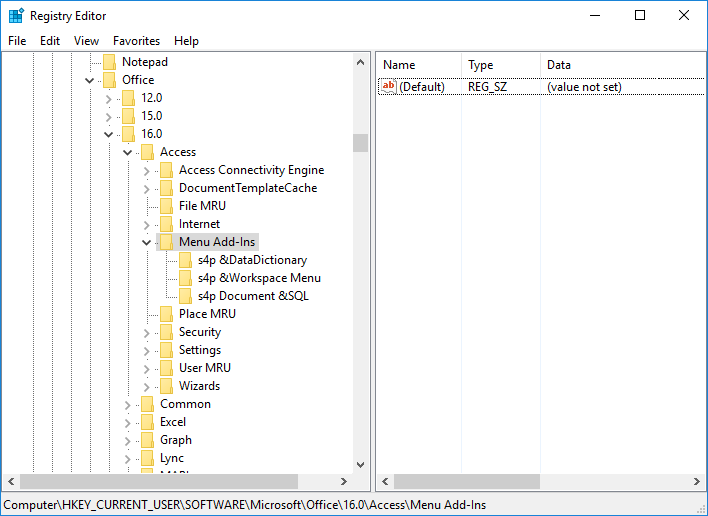Expand the Excel key
The width and height of the screenshot is (708, 516).
tap(127, 423)
